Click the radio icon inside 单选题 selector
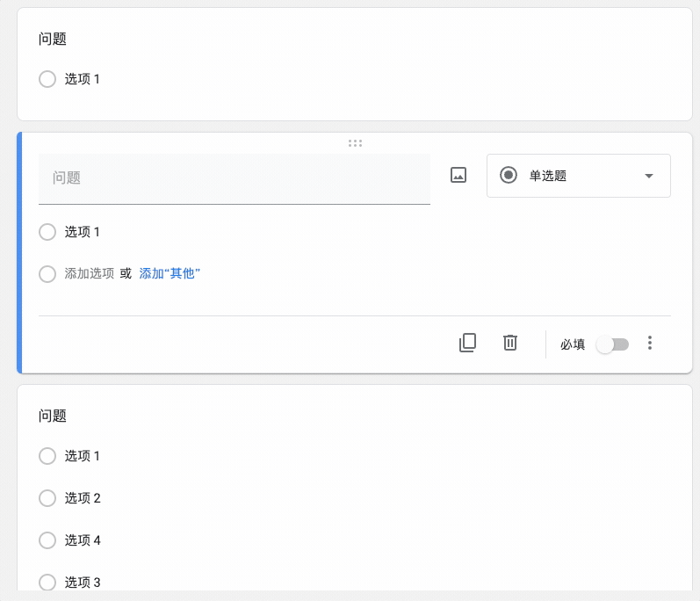The height and width of the screenshot is (601, 700). (x=509, y=175)
